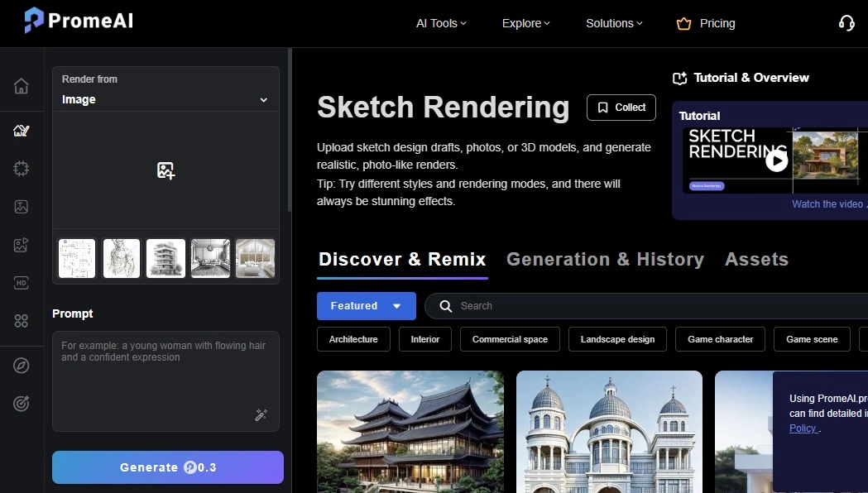The image size is (868, 493).
Task: Open the apps grid icon in the sidebar
Action: pos(22,321)
